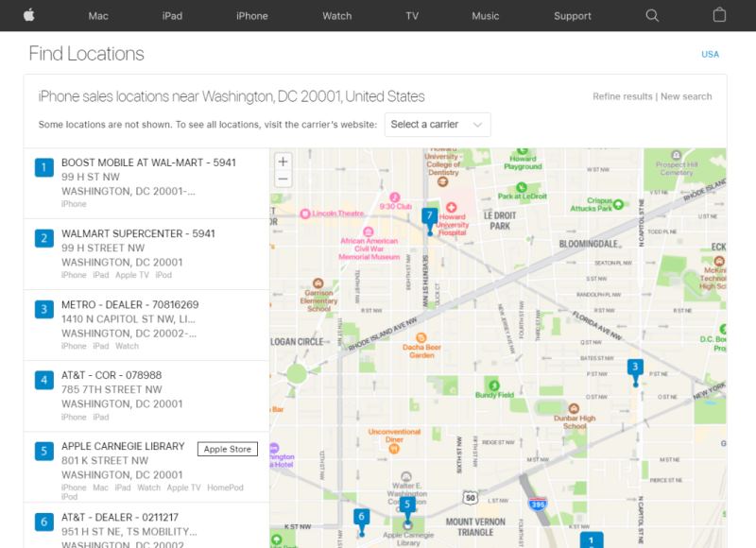Open the search magnifier icon
The height and width of the screenshot is (548, 756).
click(x=652, y=15)
